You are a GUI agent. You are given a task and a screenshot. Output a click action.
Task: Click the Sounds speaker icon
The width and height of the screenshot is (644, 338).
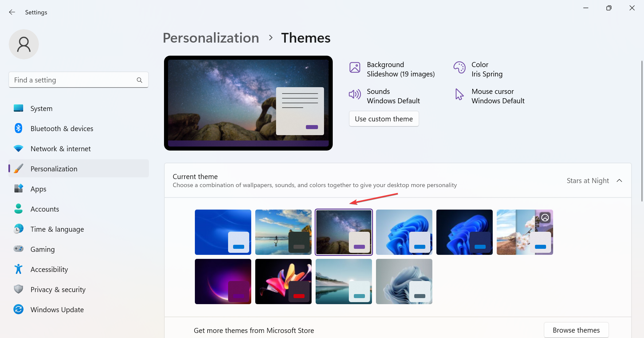[x=355, y=94]
